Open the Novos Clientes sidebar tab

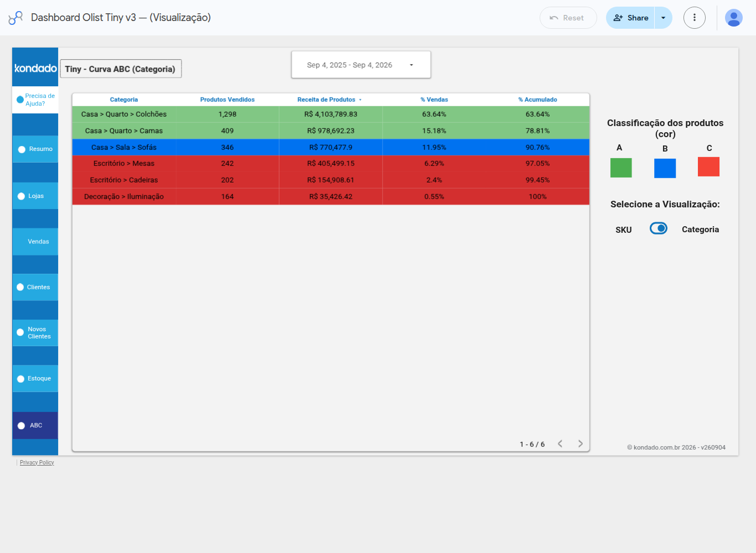[x=35, y=333]
